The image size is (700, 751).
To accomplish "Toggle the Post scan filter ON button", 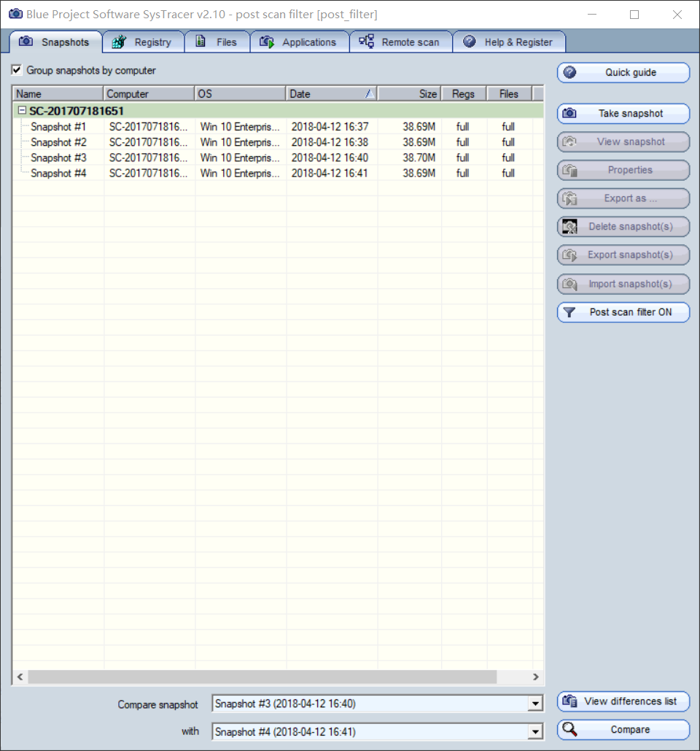I will click(x=623, y=312).
